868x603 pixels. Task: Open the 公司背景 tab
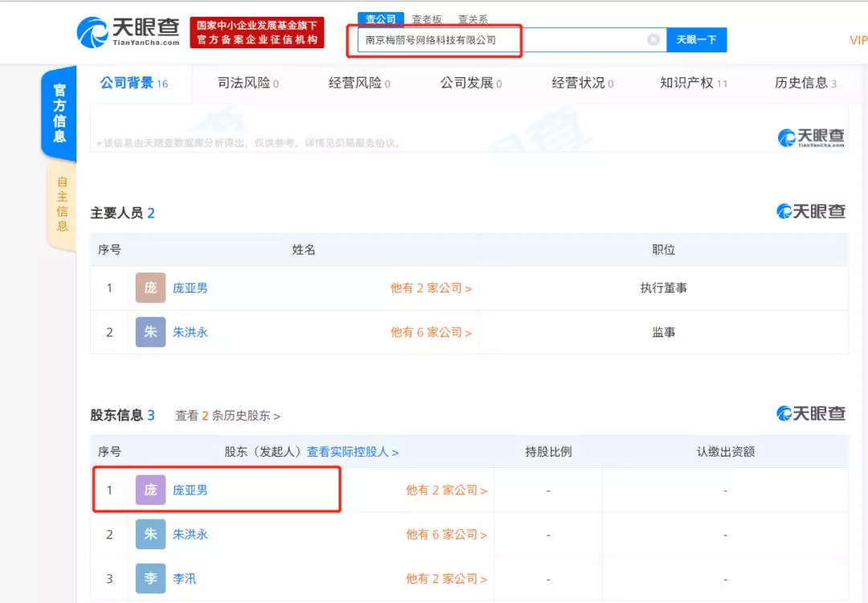point(134,83)
